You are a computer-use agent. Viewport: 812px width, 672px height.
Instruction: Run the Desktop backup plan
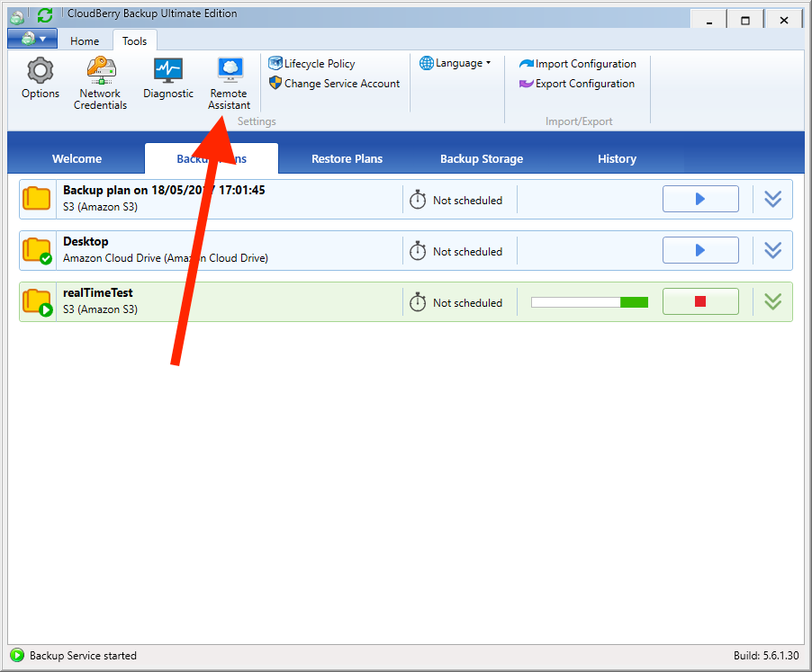(x=700, y=250)
